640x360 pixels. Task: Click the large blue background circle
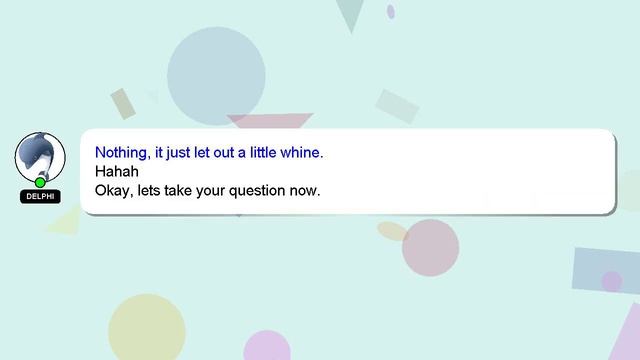(x=216, y=76)
